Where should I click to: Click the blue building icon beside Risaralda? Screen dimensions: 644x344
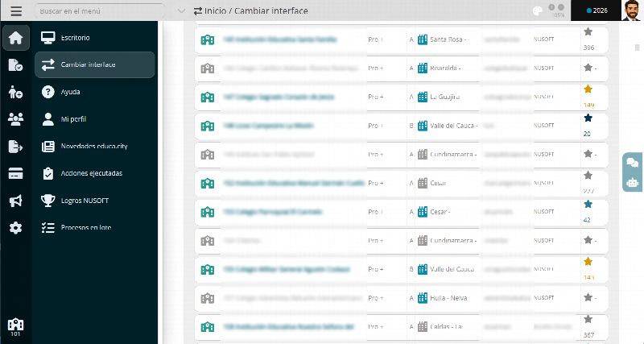pyautogui.click(x=423, y=68)
